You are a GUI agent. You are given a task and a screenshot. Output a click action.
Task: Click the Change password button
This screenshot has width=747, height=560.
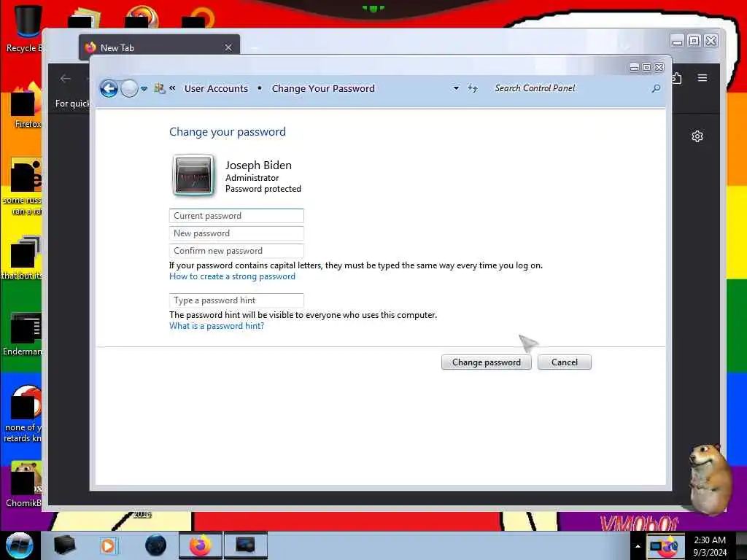pos(487,362)
